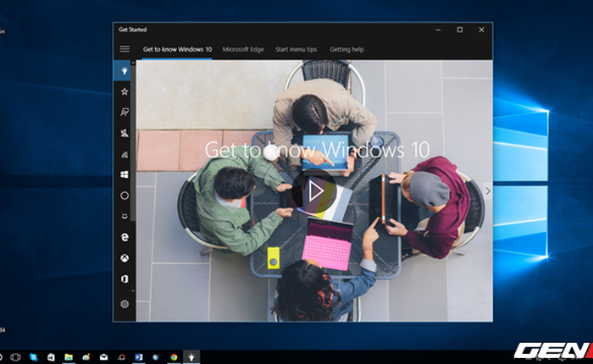Switch to Get to know Windows 10 tab
The height and width of the screenshot is (364, 593).
(x=177, y=49)
